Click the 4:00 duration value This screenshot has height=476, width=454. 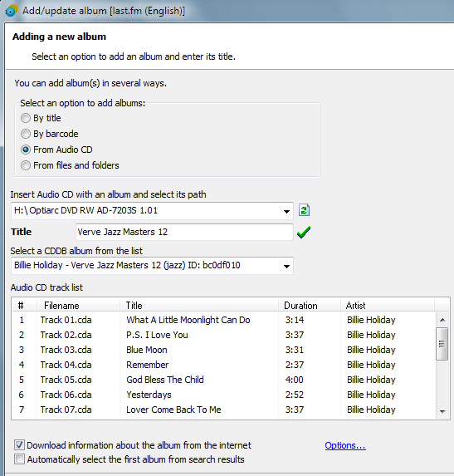click(x=295, y=380)
